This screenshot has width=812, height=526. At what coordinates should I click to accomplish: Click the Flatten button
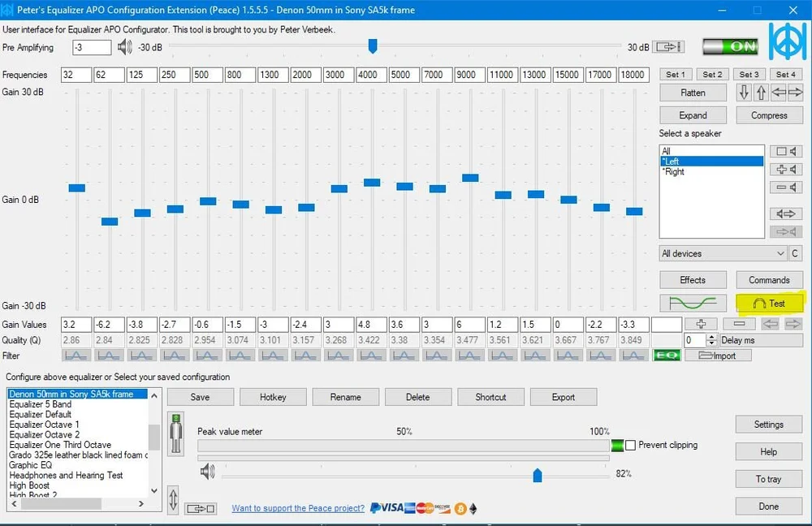click(693, 93)
